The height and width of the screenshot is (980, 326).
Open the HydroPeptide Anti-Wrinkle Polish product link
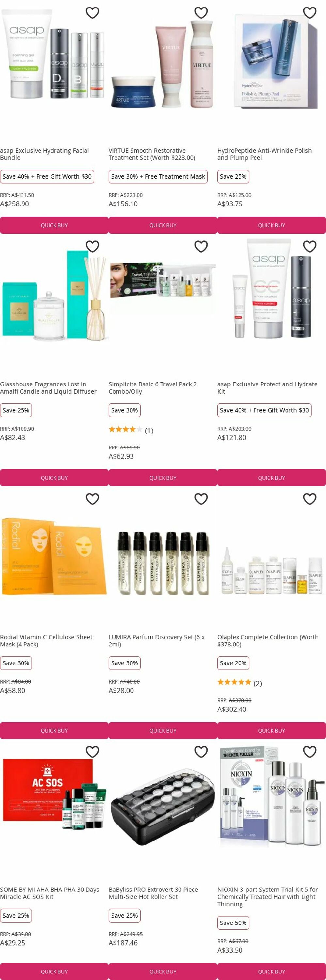(x=264, y=154)
